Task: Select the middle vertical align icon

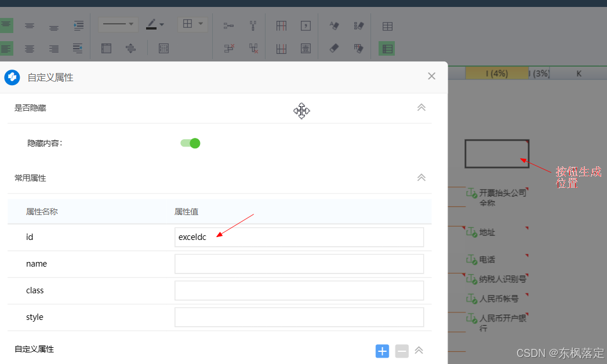Action: (x=30, y=26)
